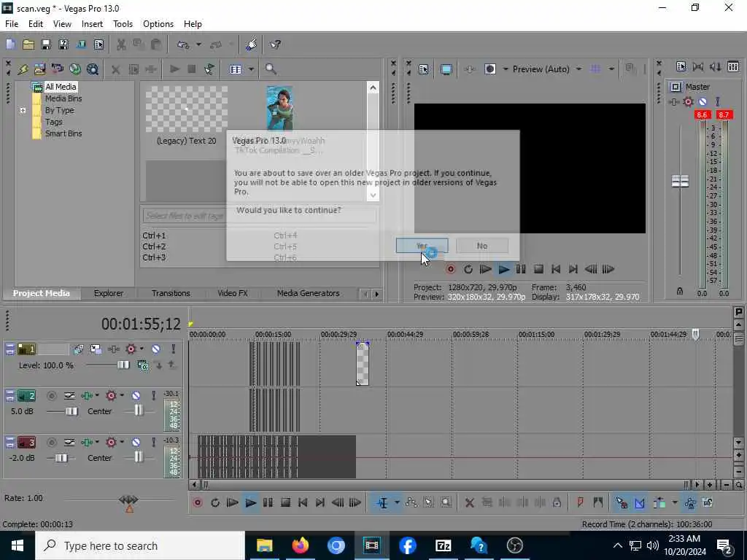The height and width of the screenshot is (560, 747).
Task: Switch to the Transitions tab
Action: [x=171, y=293]
